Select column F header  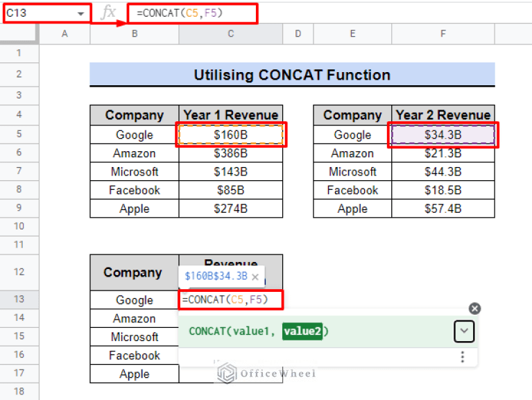point(443,34)
